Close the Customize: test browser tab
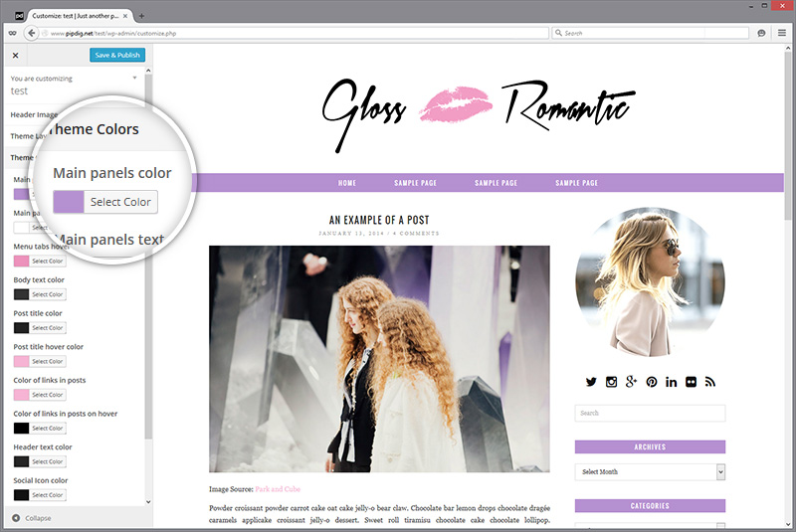This screenshot has height=532, width=796. click(125, 16)
